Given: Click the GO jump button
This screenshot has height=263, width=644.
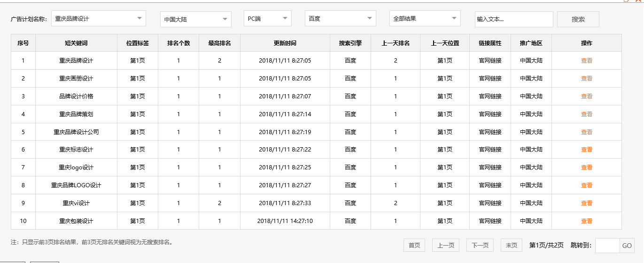Looking at the screenshot, I should click(x=627, y=246).
